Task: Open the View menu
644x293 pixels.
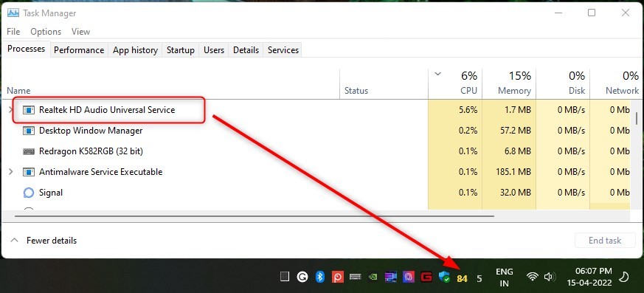Action: [x=80, y=32]
